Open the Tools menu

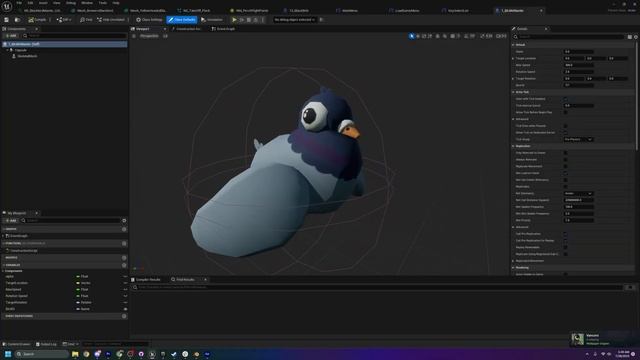tap(102, 3)
